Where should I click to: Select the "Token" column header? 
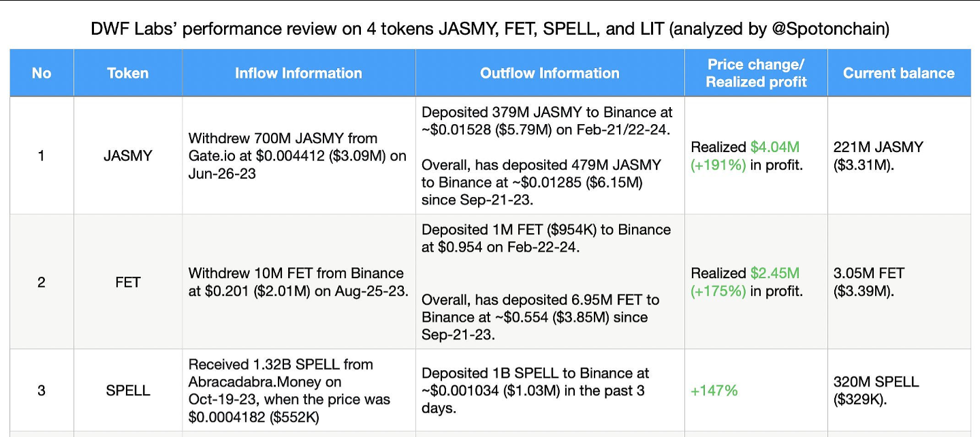coord(127,73)
